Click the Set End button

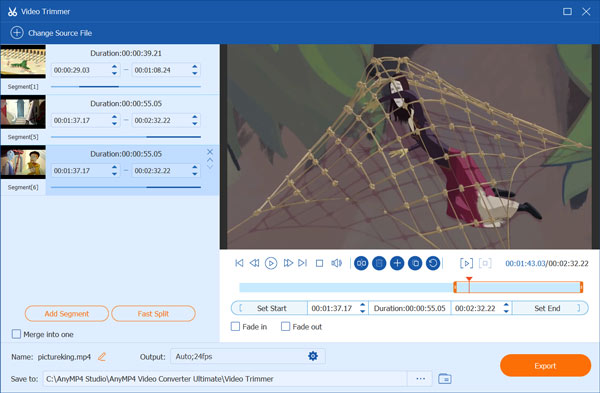click(550, 308)
